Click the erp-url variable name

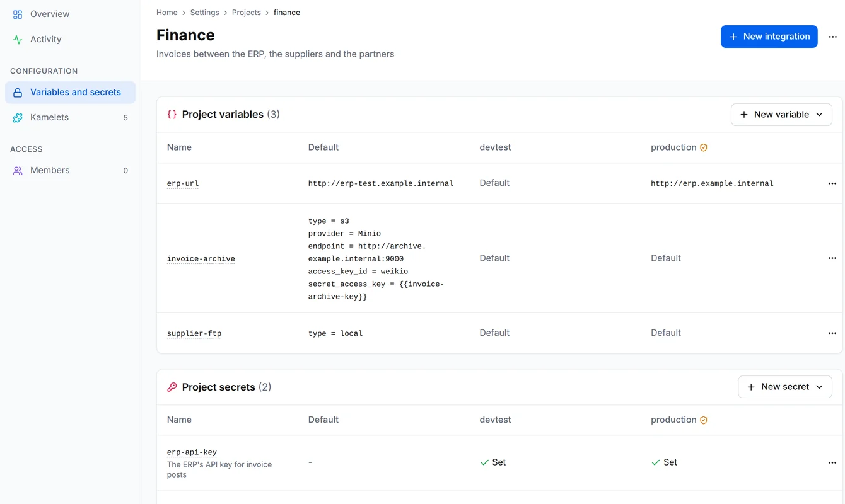pos(183,184)
